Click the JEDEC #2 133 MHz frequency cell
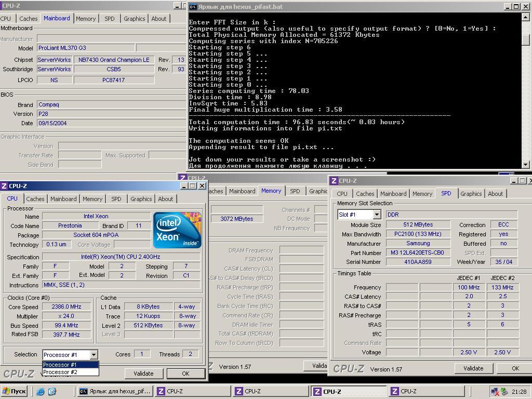This screenshot has height=399, width=532. click(x=502, y=287)
